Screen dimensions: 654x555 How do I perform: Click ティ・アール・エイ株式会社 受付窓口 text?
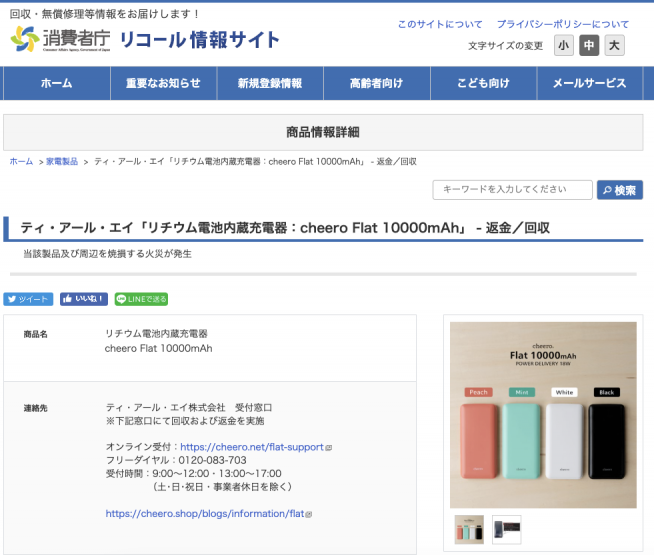click(189, 407)
